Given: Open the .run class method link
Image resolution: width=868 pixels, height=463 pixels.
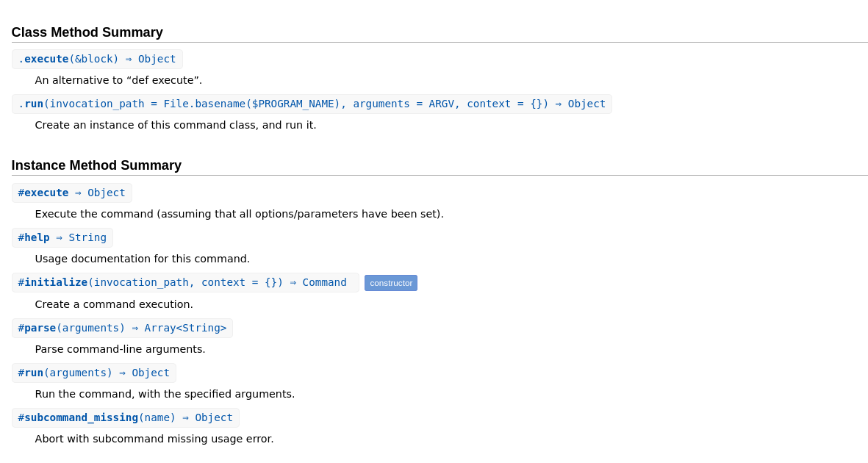Looking at the screenshot, I should pos(33,104).
